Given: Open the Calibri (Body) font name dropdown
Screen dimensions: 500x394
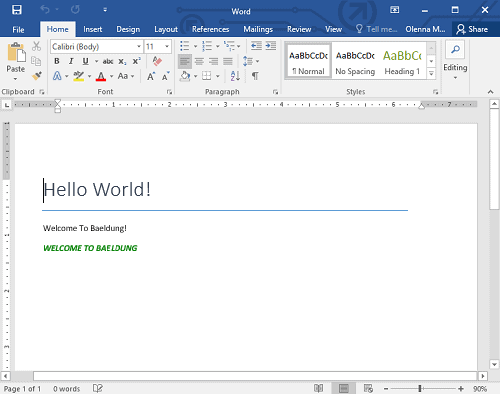Looking at the screenshot, I should (139, 46).
